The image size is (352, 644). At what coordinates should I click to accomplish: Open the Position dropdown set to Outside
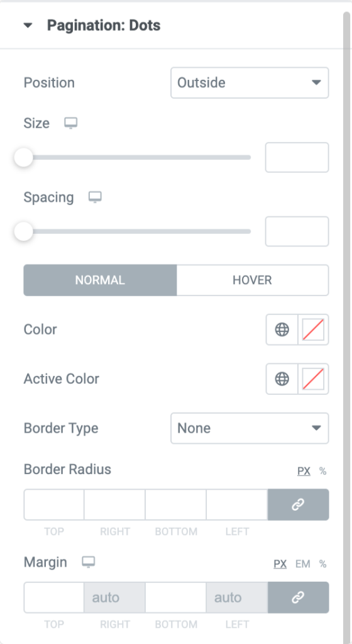click(250, 82)
